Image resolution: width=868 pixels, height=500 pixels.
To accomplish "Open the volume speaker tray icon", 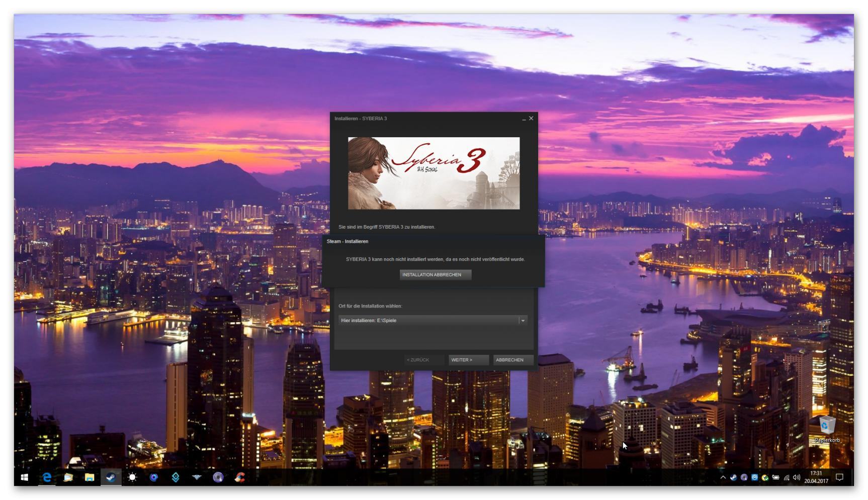I will pos(797,477).
